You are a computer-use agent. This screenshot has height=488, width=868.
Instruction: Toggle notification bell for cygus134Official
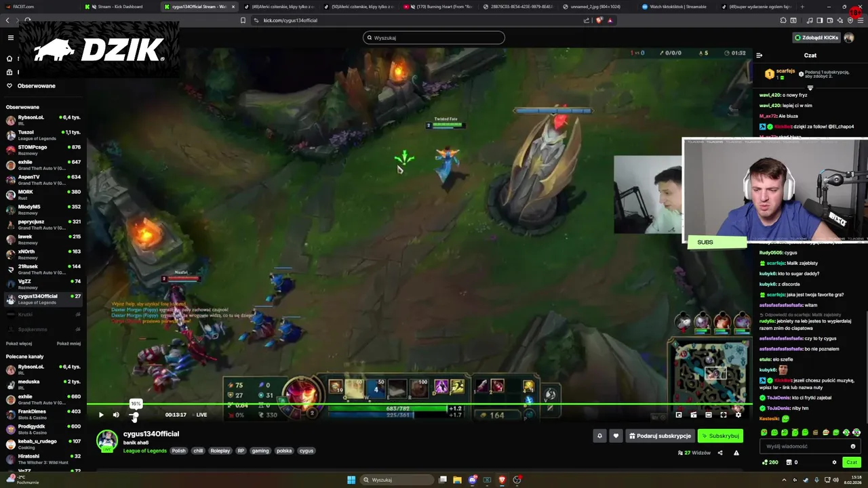click(599, 436)
